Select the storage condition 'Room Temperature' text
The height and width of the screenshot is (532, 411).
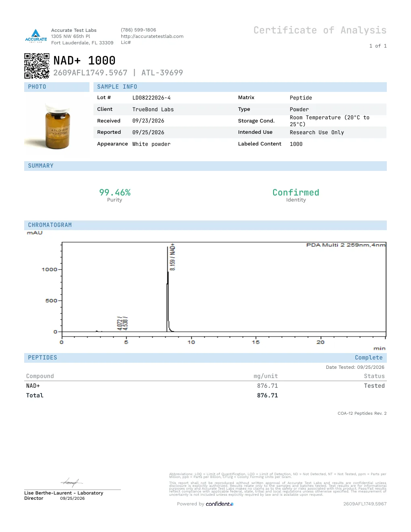point(330,121)
